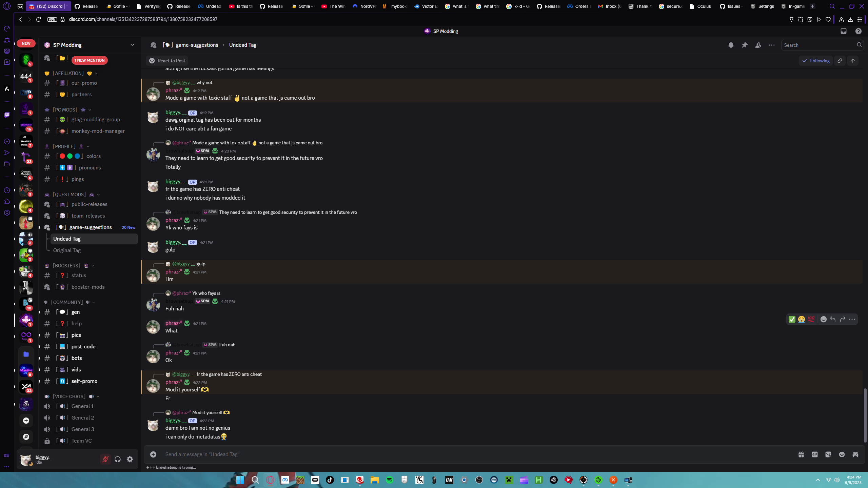The height and width of the screenshot is (488, 868).
Task: Open notification settings bell icon
Action: [731, 45]
